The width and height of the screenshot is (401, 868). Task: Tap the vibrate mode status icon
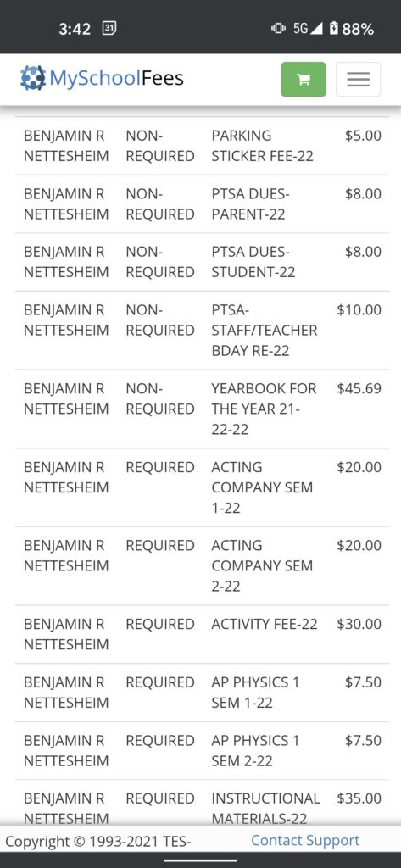279,28
